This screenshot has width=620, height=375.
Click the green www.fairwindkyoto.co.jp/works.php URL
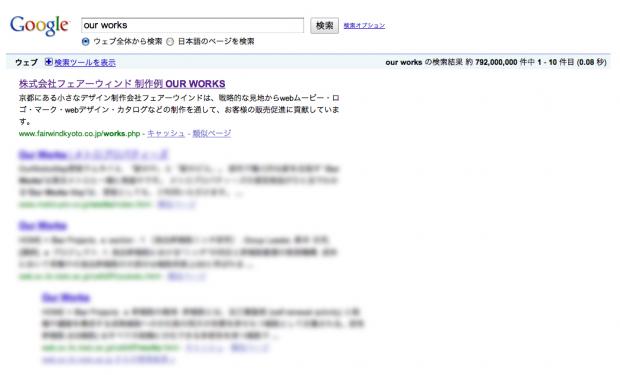coord(79,134)
